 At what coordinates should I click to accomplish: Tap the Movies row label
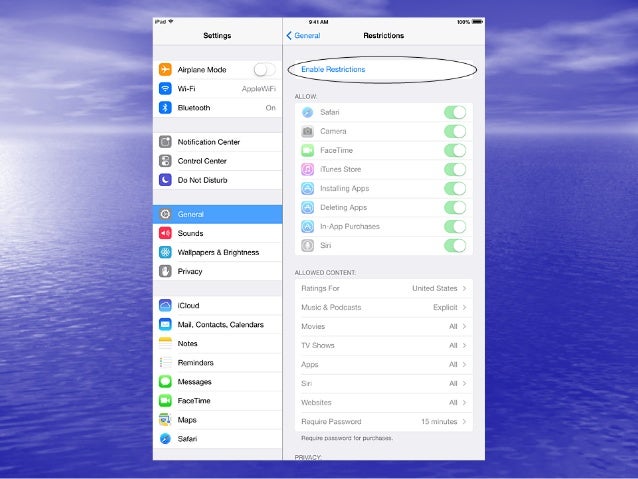pyautogui.click(x=313, y=326)
